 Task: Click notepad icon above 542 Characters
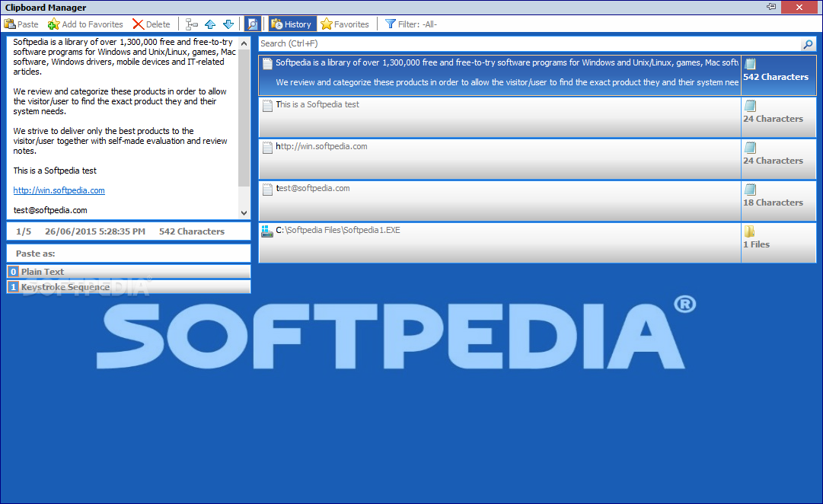[751, 63]
